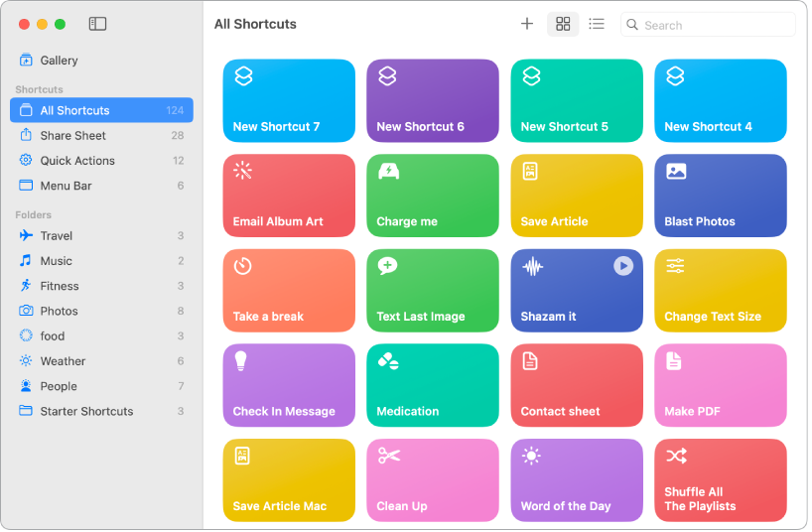Click the lightbulb icon on Check In Message
The image size is (812, 532).
point(243,360)
